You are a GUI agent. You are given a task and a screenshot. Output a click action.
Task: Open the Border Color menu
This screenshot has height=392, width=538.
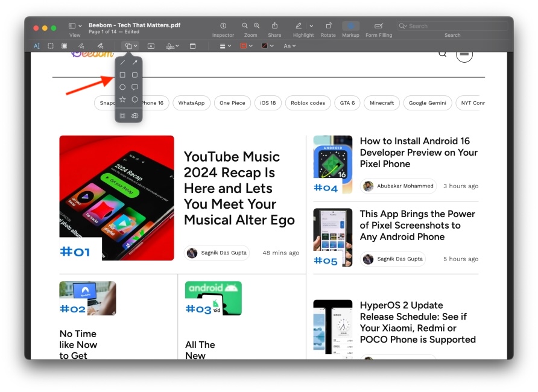point(246,46)
